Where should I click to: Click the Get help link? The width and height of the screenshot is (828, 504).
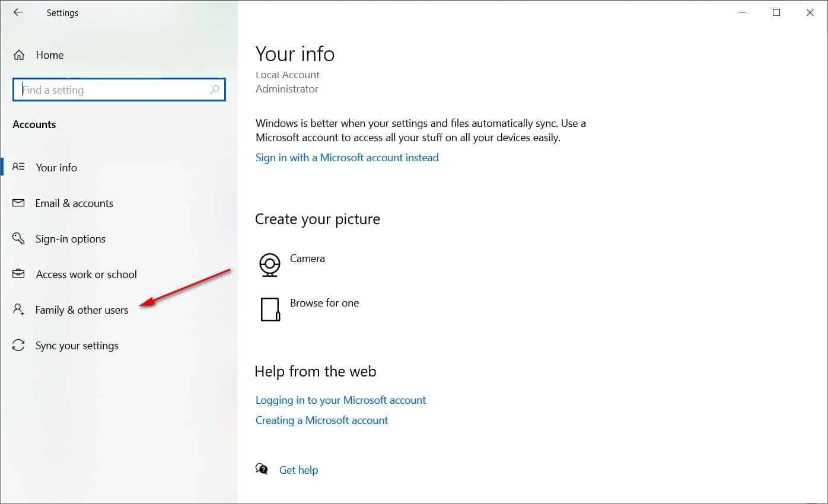(298, 470)
